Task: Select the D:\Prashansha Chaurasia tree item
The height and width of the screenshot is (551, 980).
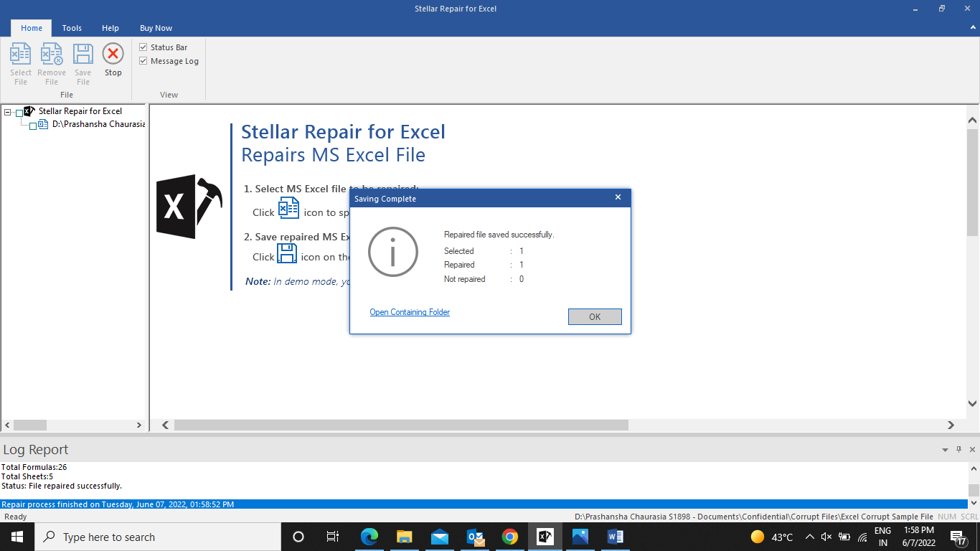Action: (x=99, y=124)
